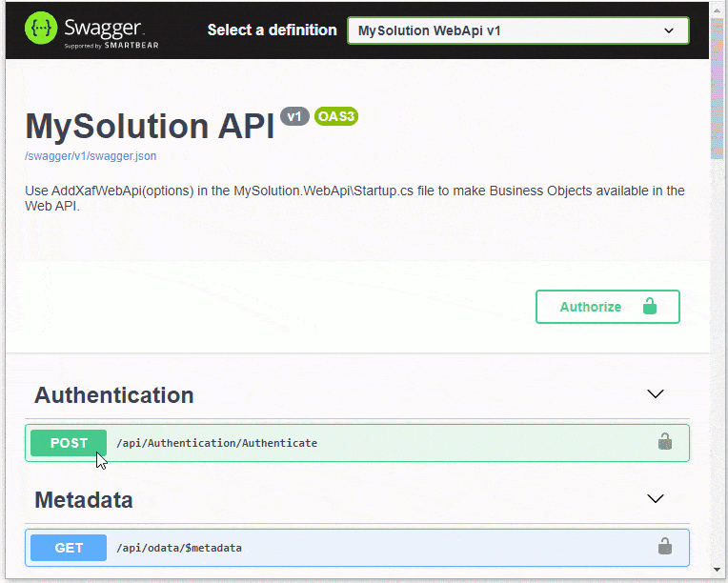728x583 pixels.
Task: Click the v1 version badge
Action: tap(294, 116)
